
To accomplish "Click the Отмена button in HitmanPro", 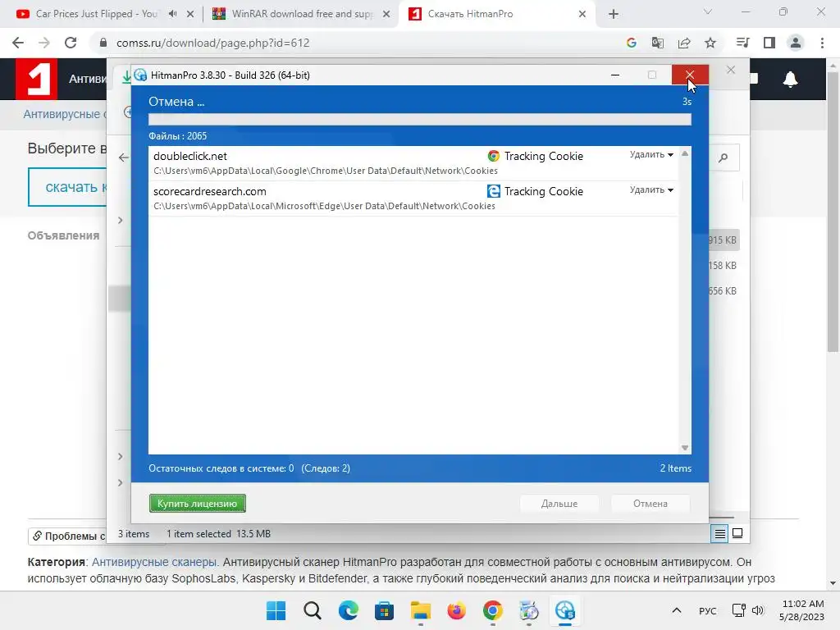I will 650,504.
